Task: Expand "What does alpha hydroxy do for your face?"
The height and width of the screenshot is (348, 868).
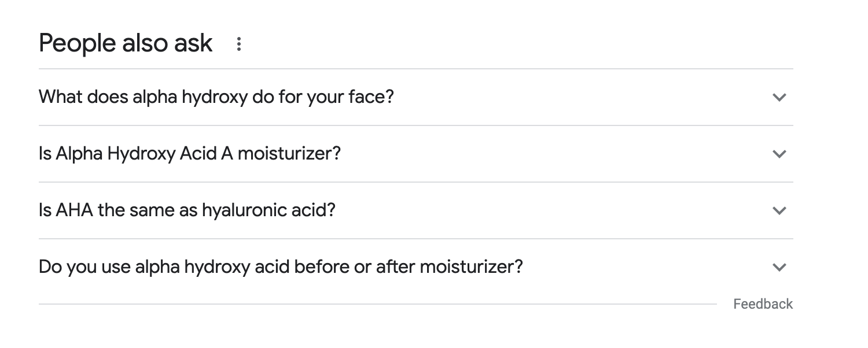Action: click(216, 97)
